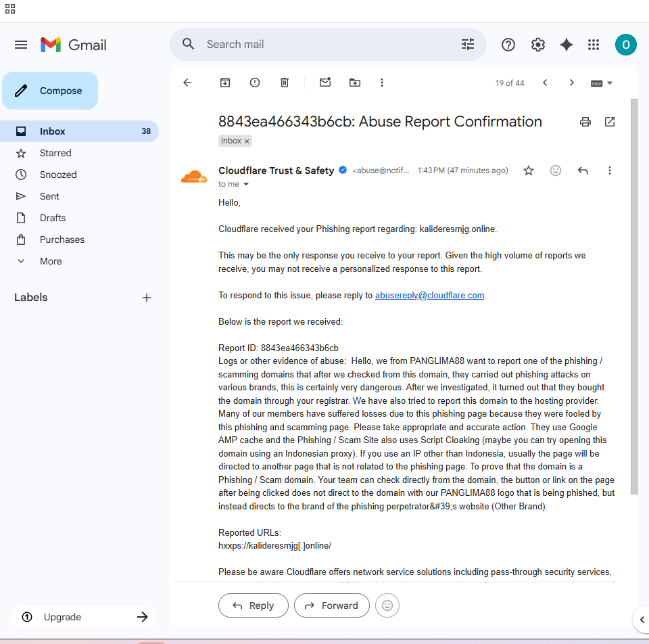Click the search magnifier icon
Viewport: 649px width, 644px height.
click(x=189, y=45)
